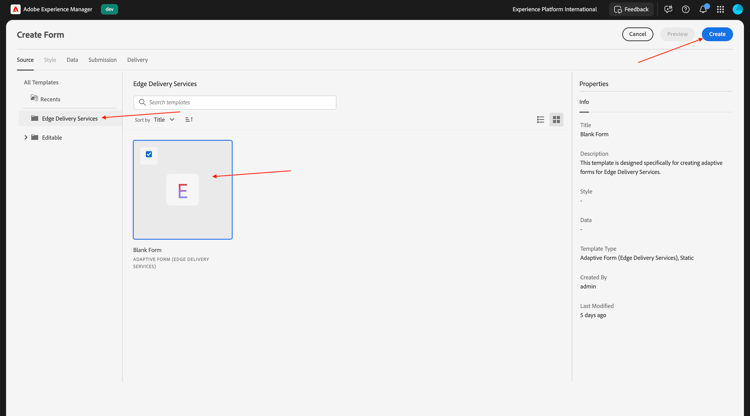750x416 pixels.
Task: Click the dev environment badge
Action: 109,9
